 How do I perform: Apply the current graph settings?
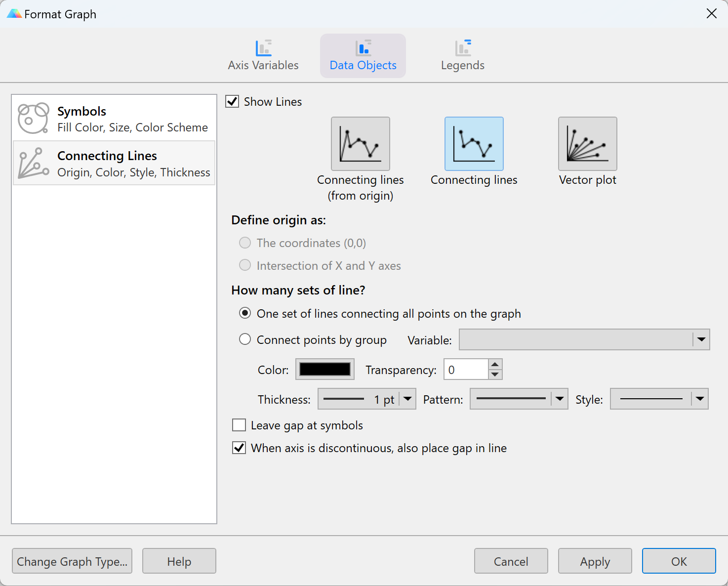(595, 561)
